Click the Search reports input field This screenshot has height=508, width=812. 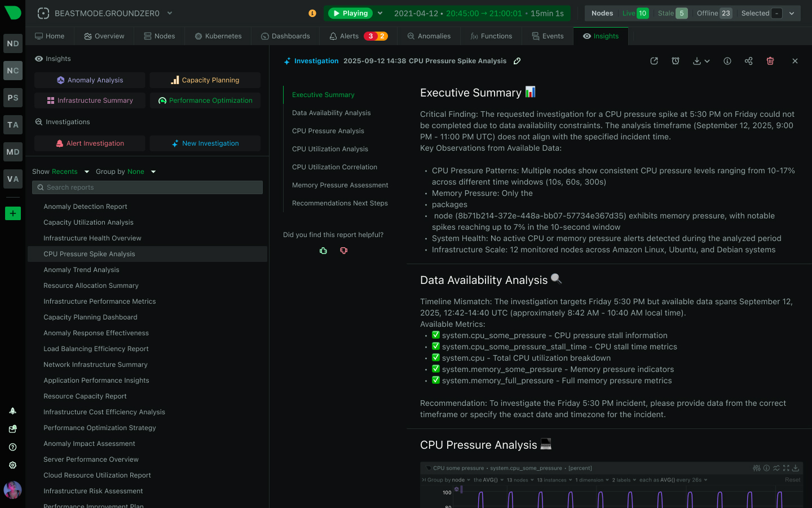(147, 187)
